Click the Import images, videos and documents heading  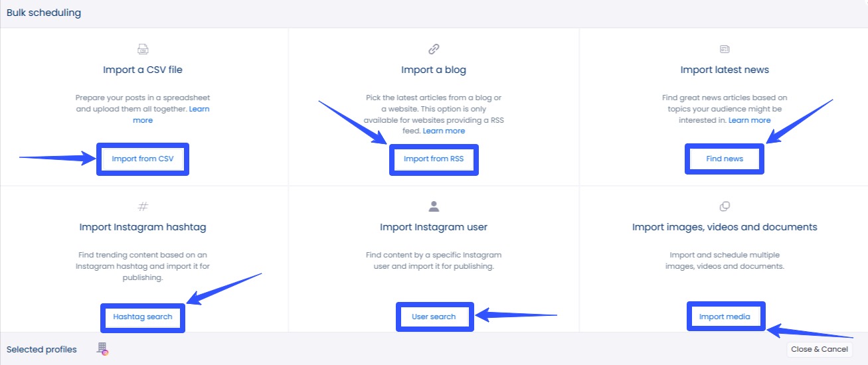pos(725,227)
